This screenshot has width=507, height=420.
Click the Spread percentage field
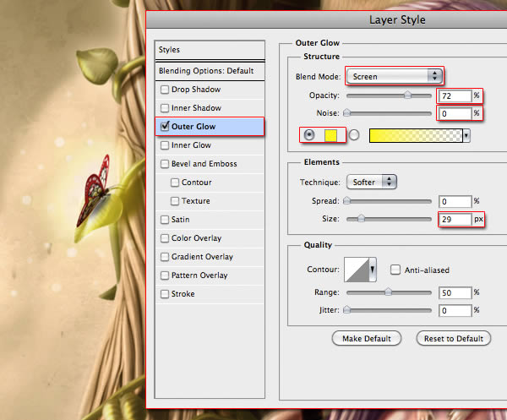[x=455, y=201]
